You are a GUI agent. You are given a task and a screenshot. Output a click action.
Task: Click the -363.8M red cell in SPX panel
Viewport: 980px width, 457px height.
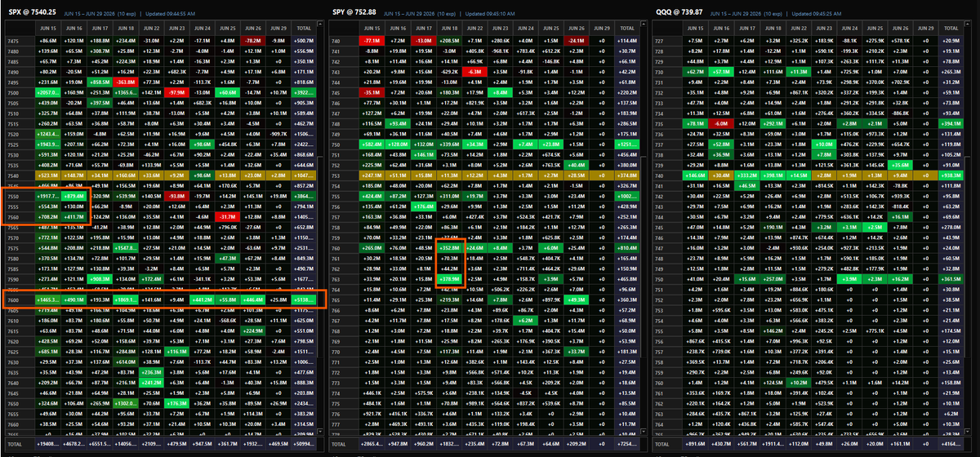tap(125, 82)
